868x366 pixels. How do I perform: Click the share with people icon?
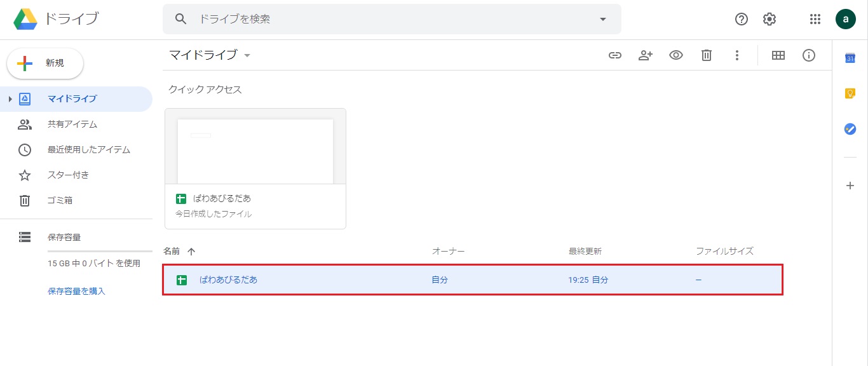(645, 55)
